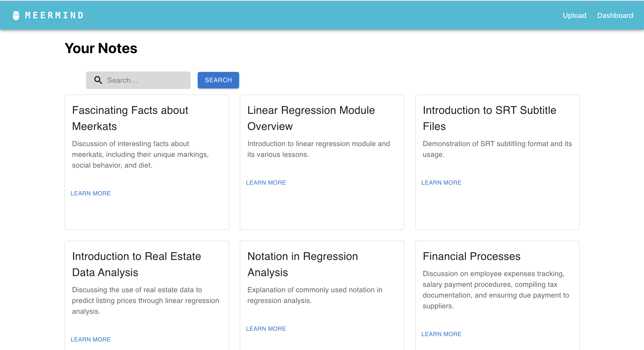Click Learn More on SRT Subtitle Files
The image size is (644, 350).
pos(441,183)
